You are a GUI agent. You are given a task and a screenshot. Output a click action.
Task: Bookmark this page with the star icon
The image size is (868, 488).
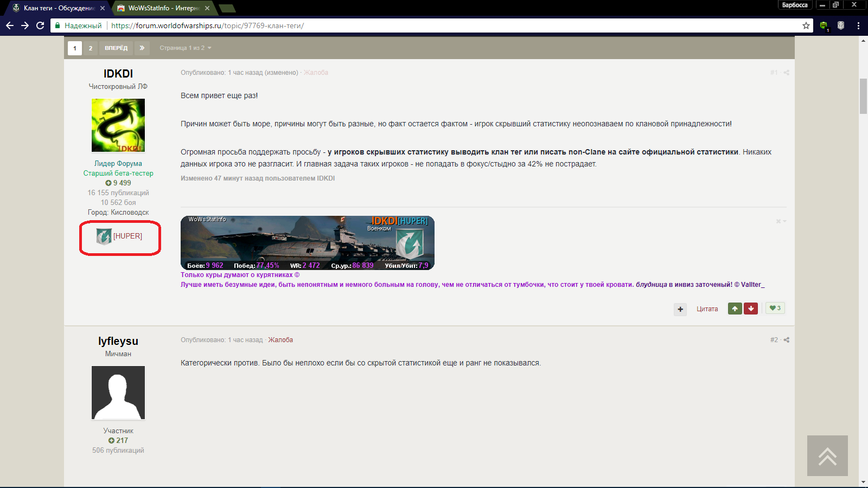pyautogui.click(x=806, y=25)
